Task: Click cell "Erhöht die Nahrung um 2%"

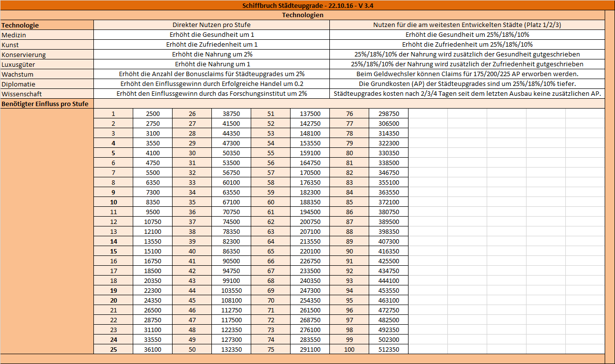Action: click(211, 55)
